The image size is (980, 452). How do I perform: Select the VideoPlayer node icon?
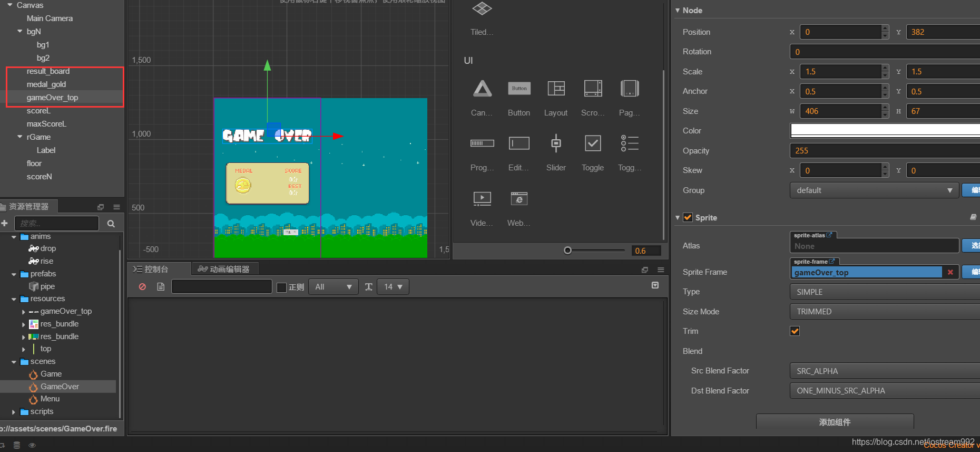[x=482, y=198]
